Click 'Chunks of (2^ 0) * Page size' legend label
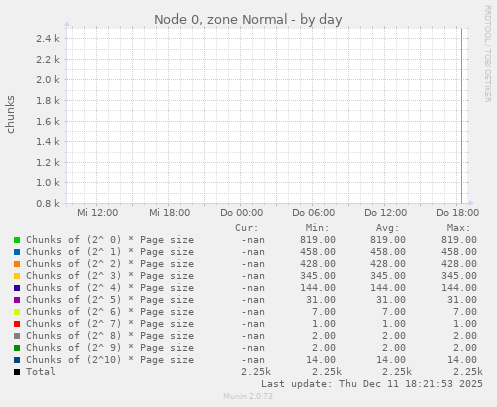The image size is (497, 407). (110, 240)
